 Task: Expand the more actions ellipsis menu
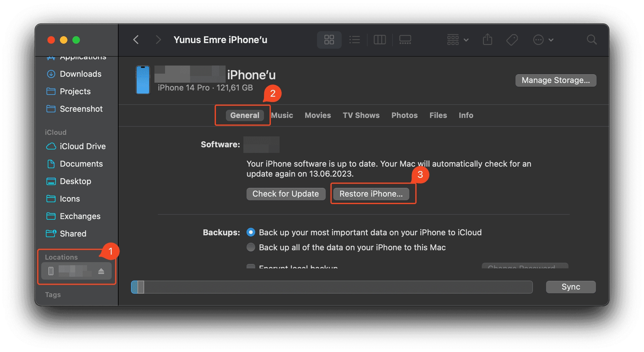(543, 40)
